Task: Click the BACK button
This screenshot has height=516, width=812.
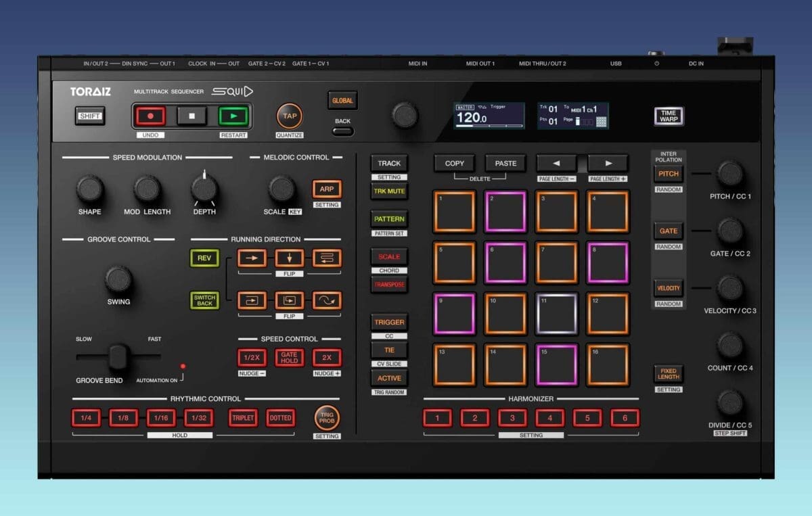Action: point(342,131)
